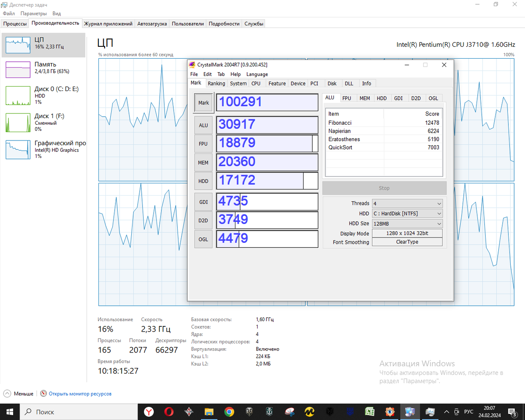Open CrystalMark Language menu

[x=257, y=74]
